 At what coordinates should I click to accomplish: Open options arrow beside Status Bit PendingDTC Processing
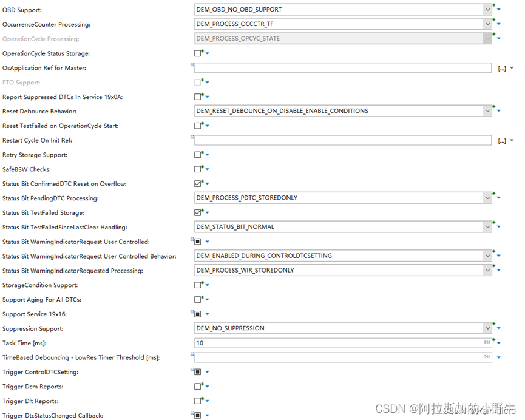tap(498, 198)
